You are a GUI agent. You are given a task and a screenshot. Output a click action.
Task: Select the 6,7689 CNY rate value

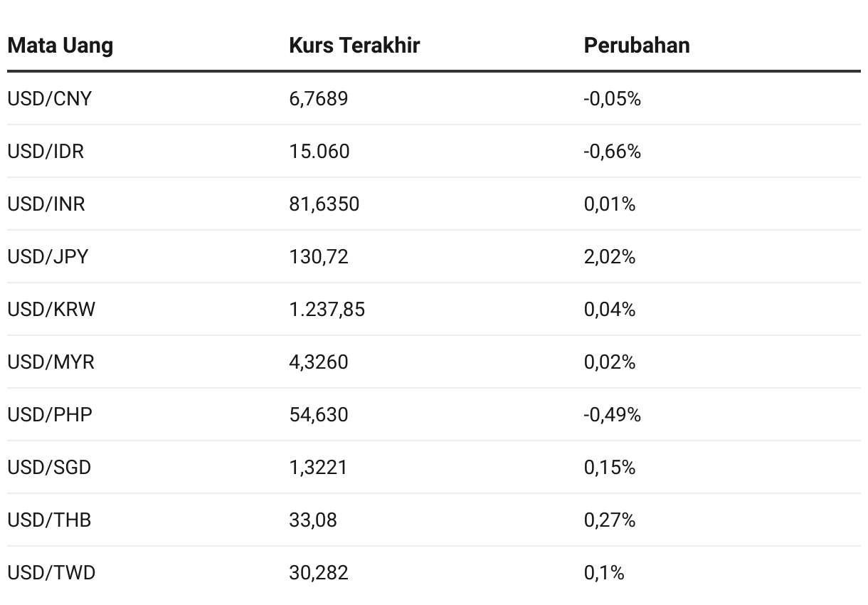319,98
